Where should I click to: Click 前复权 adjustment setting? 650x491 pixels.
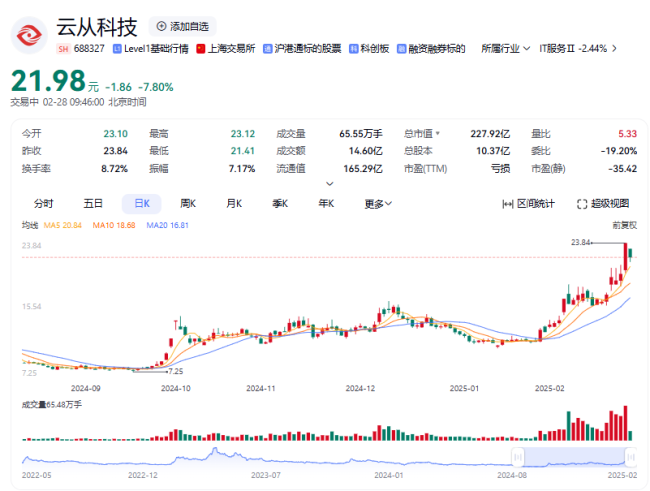(625, 225)
